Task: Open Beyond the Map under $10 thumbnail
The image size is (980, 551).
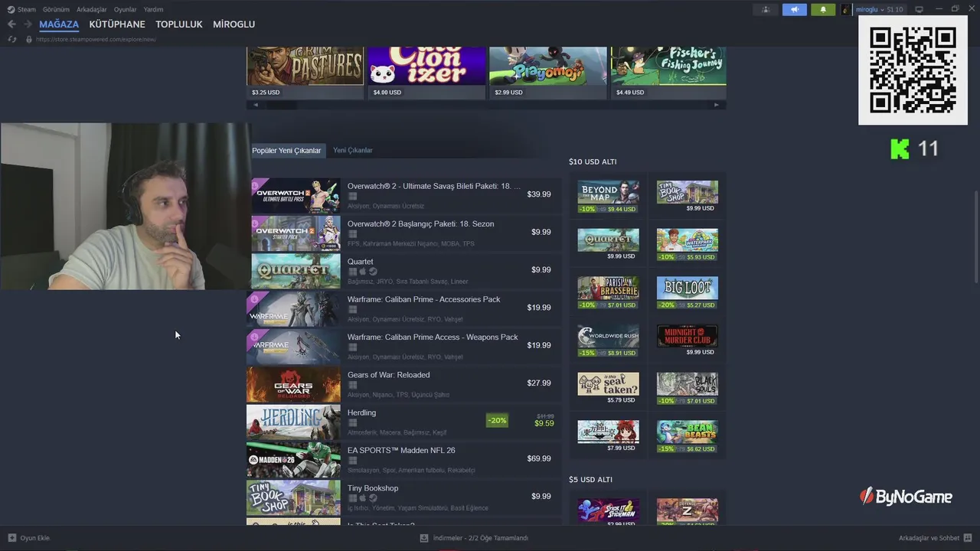Action: coord(608,192)
